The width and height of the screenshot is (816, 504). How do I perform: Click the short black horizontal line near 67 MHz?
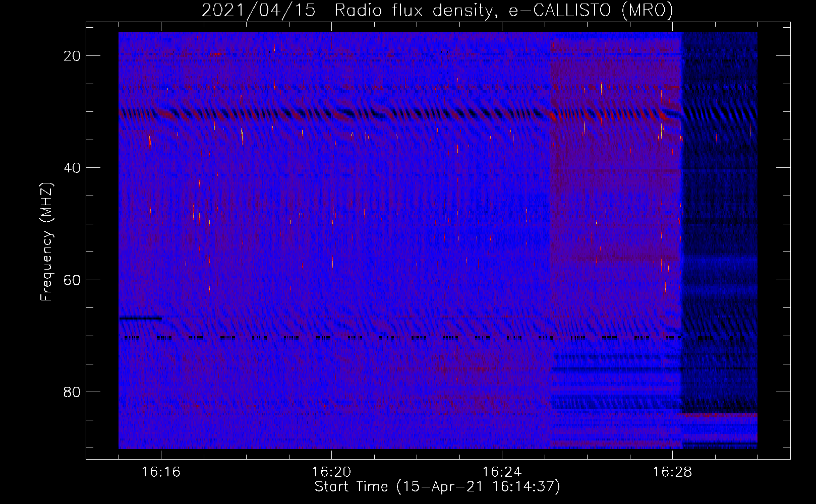[140, 318]
